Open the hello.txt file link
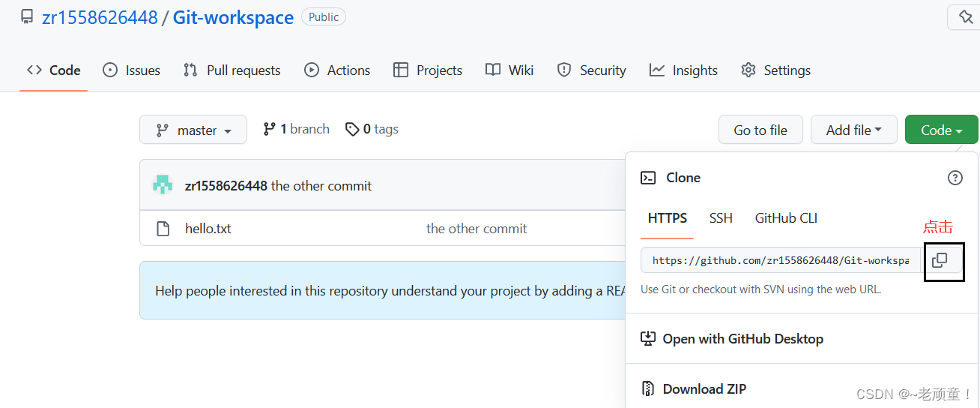The height and width of the screenshot is (408, 980). [x=208, y=229]
